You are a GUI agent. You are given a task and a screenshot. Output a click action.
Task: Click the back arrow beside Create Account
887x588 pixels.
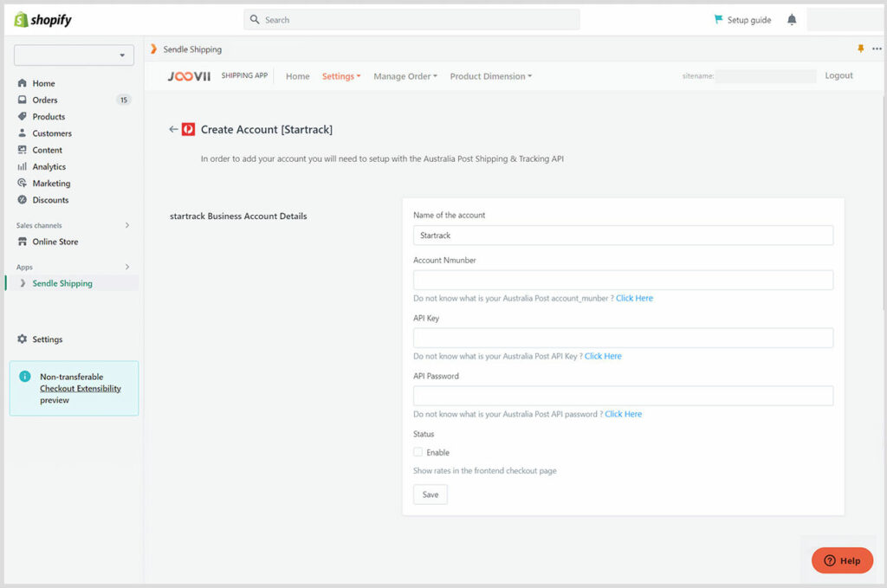pyautogui.click(x=173, y=130)
